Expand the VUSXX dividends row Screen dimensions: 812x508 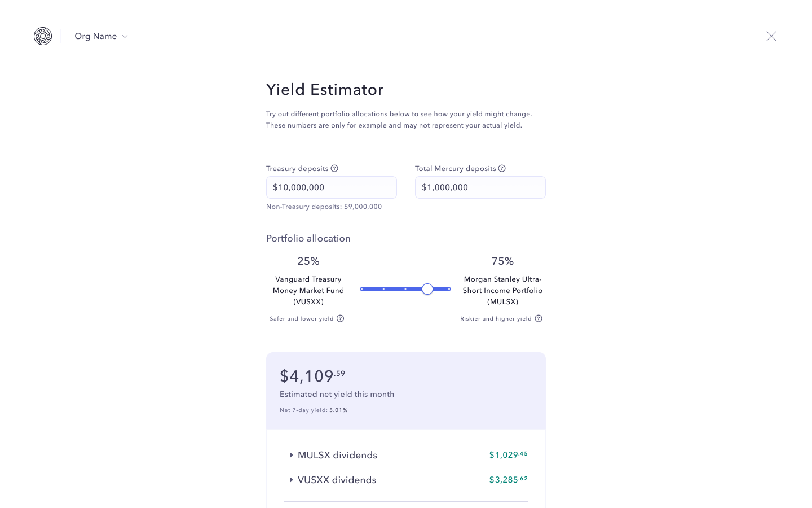coord(406,480)
